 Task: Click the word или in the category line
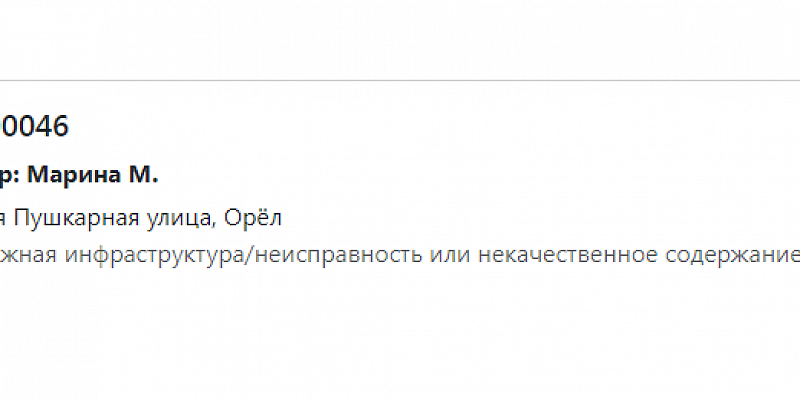click(x=446, y=254)
